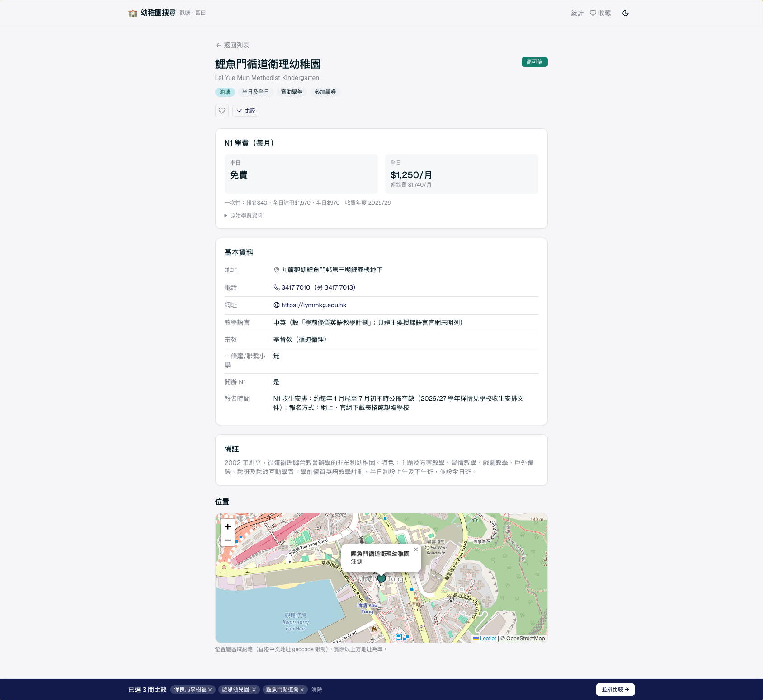Zoom out on the map
This screenshot has width=763, height=700.
point(228,540)
